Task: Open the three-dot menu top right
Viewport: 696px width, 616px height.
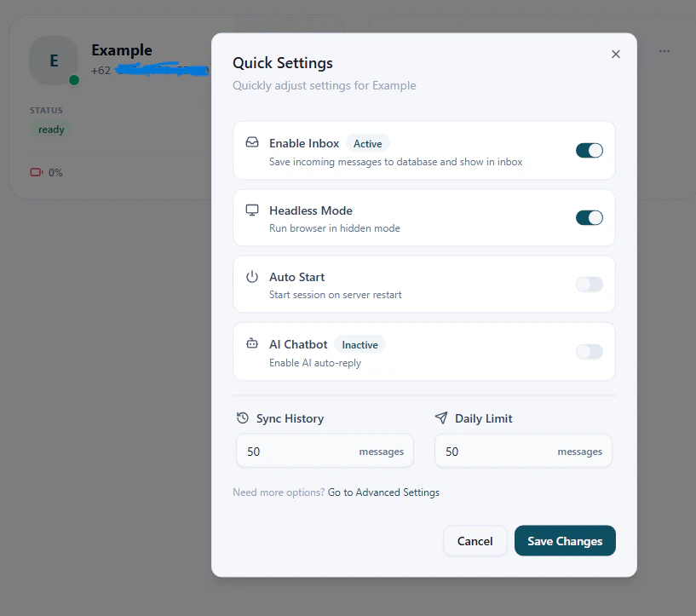Action: pyautogui.click(x=664, y=52)
